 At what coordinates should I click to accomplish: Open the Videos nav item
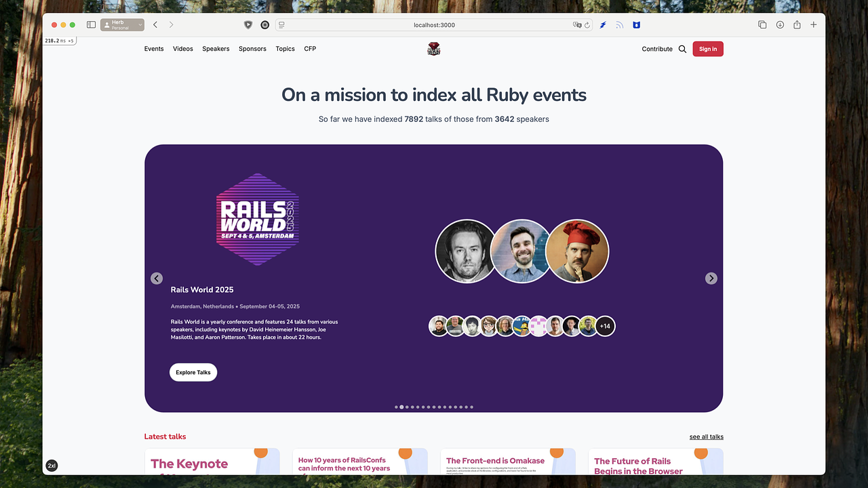(x=183, y=49)
